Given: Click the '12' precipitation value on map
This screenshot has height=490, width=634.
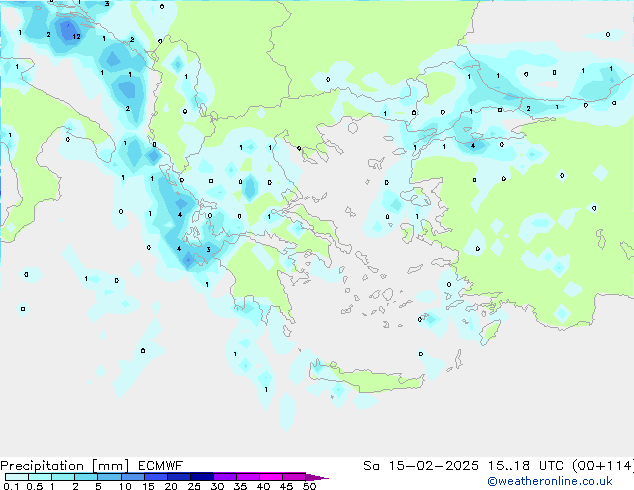Looking at the screenshot, I should pos(76,36).
